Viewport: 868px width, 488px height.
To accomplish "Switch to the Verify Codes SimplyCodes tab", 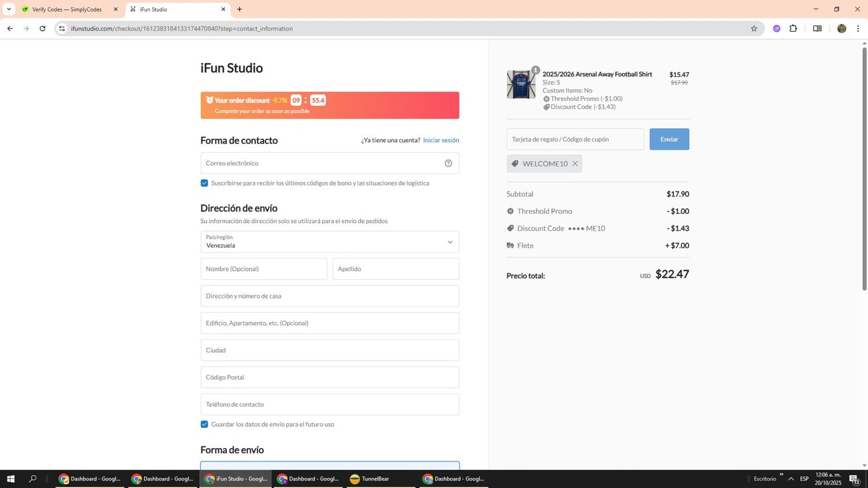I will (67, 9).
